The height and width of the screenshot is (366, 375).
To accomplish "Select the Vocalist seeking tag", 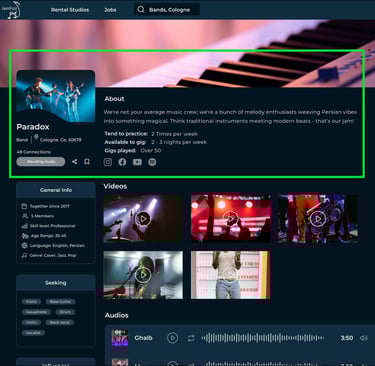I will click(33, 333).
